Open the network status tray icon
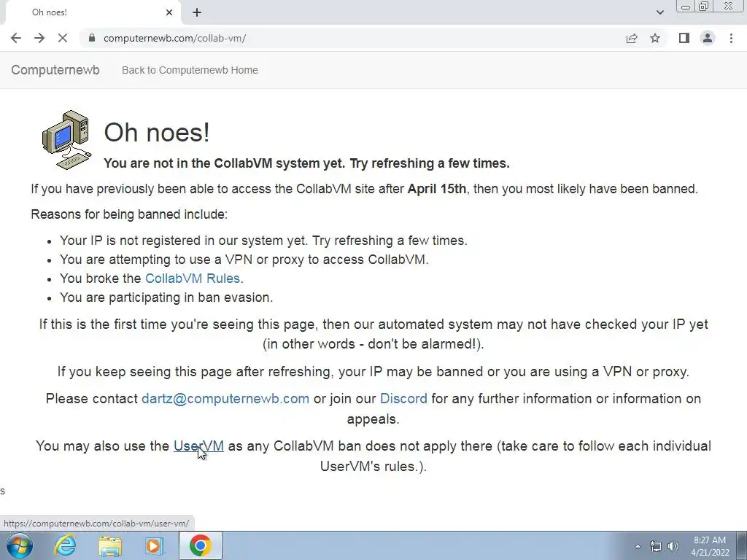 [656, 546]
